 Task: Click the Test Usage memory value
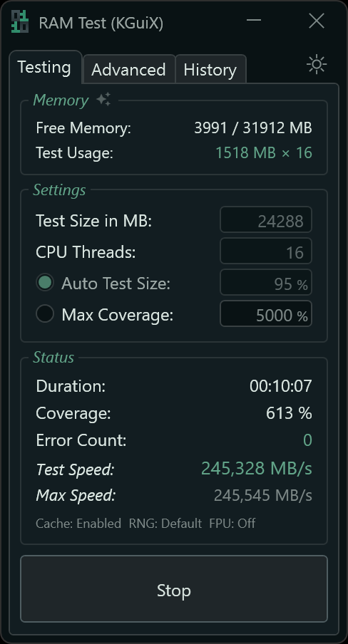coord(264,152)
